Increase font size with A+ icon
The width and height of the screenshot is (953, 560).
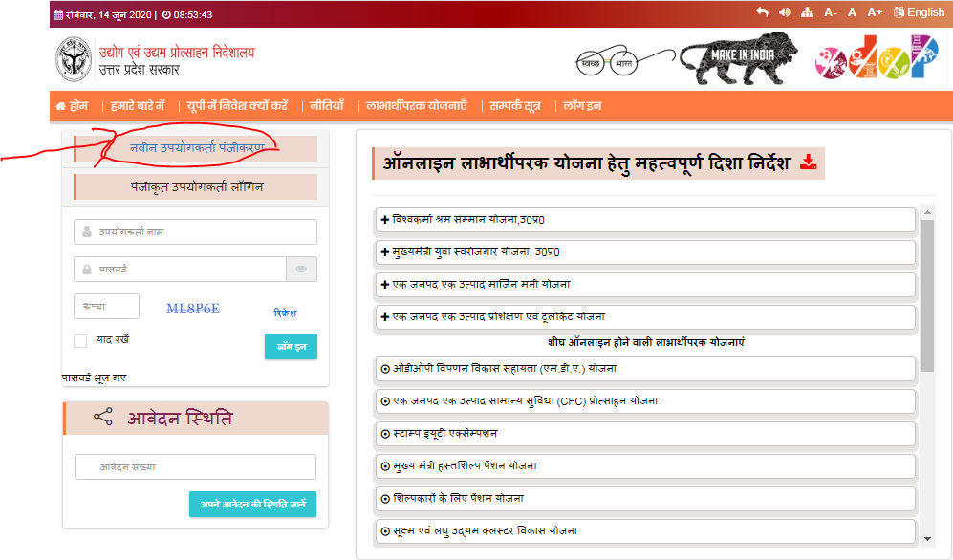tap(875, 12)
